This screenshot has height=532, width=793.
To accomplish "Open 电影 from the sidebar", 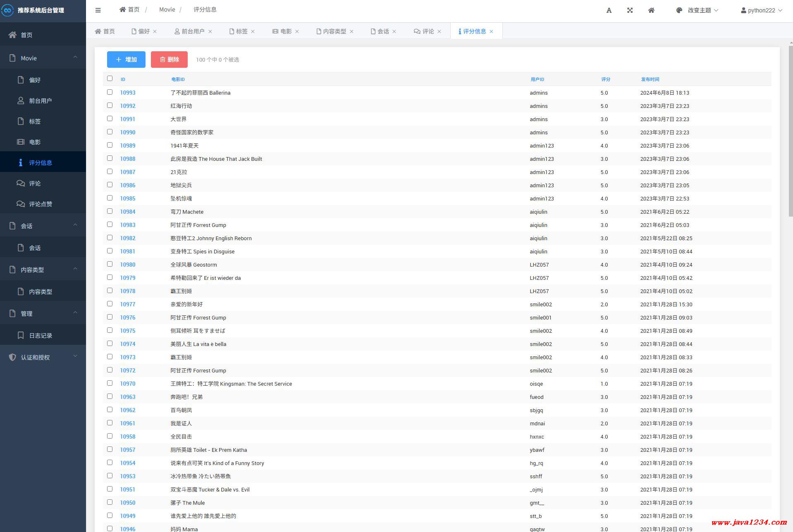I will click(35, 142).
